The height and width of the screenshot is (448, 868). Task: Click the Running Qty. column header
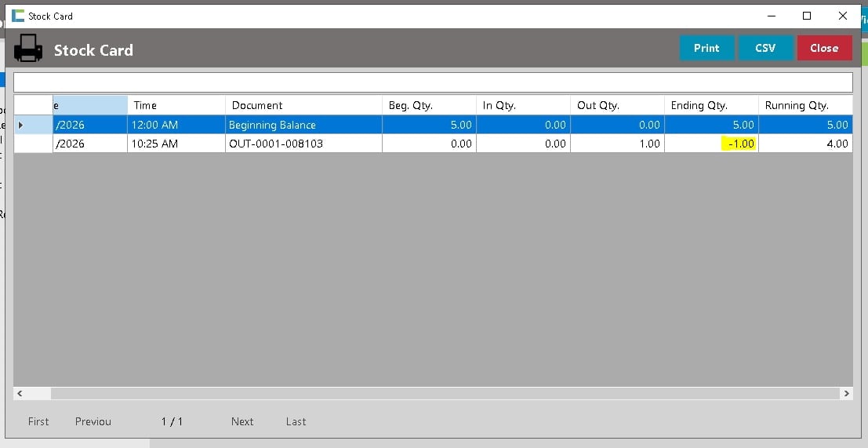click(x=805, y=105)
